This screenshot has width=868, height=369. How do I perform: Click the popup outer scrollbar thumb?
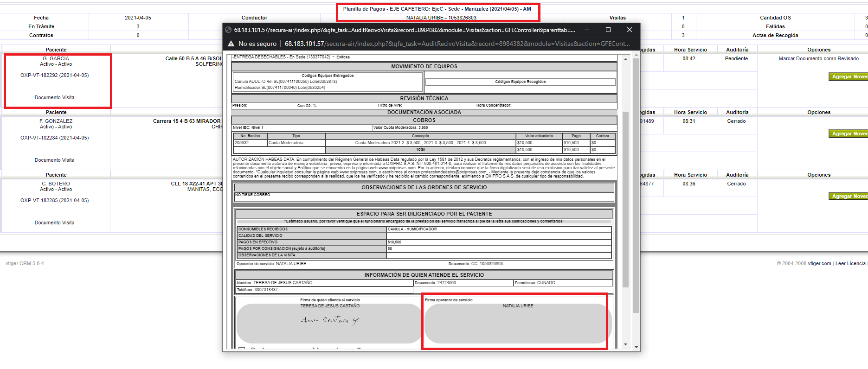[x=636, y=185]
